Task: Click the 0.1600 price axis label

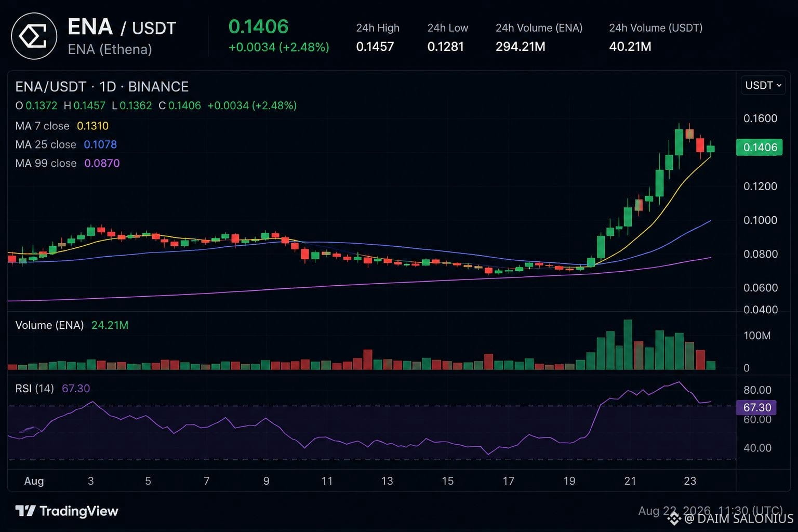Action: tap(760, 118)
